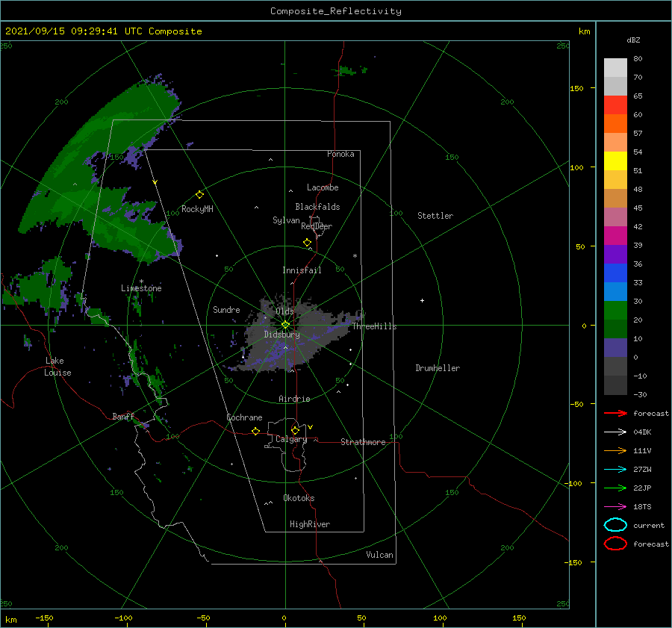Click the HighRiver town label
Viewport: 672px width, 628px height.
310,524
